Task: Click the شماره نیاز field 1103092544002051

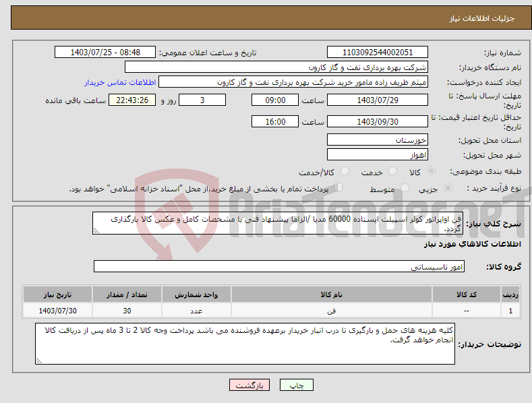Action: pos(378,53)
